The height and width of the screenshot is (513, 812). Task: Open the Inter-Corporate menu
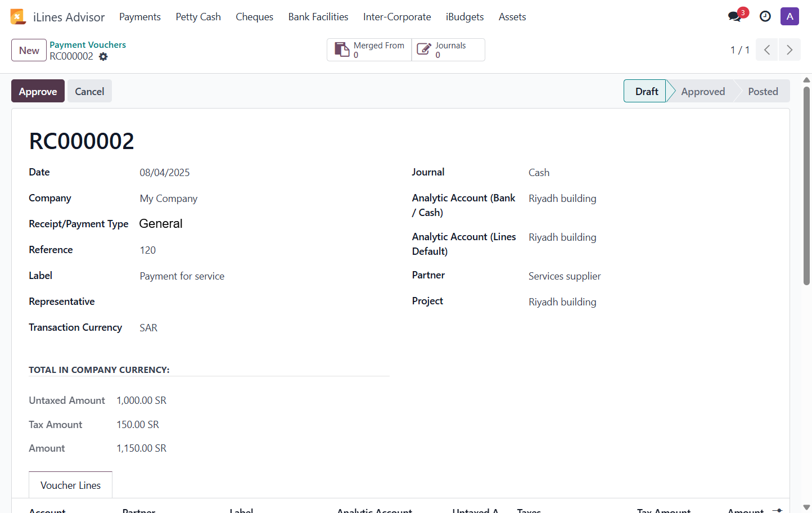(x=397, y=17)
